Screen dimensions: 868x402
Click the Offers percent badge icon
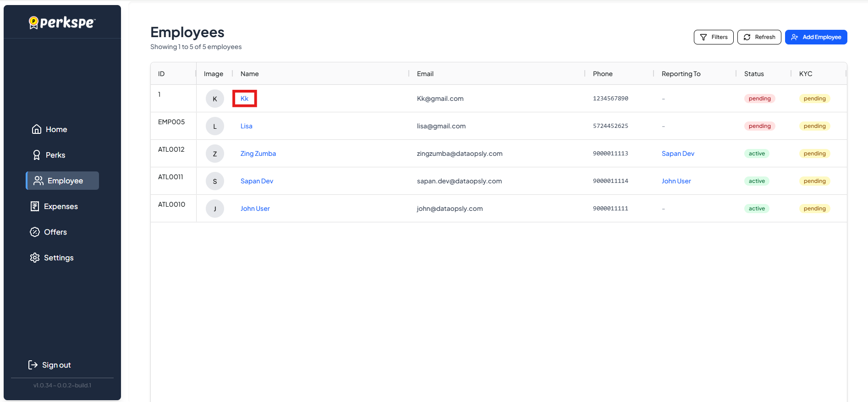point(35,232)
